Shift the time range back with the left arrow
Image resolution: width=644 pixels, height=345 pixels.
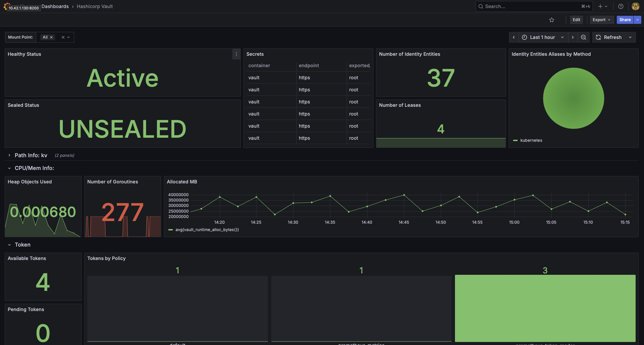[x=514, y=37]
